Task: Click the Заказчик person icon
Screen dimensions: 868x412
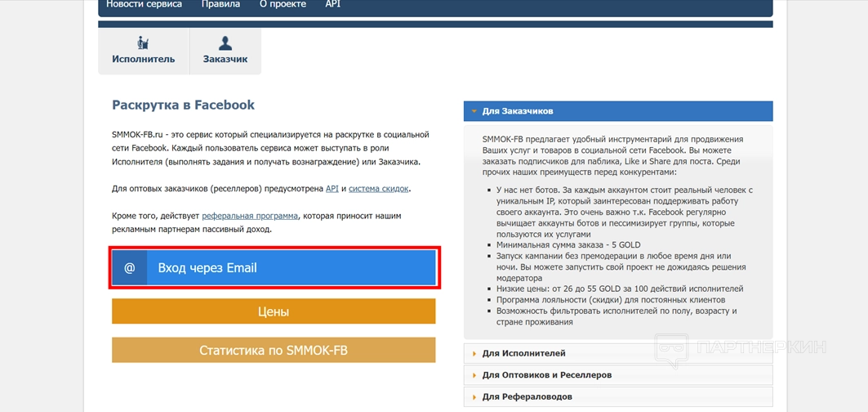Action: pyautogui.click(x=225, y=43)
